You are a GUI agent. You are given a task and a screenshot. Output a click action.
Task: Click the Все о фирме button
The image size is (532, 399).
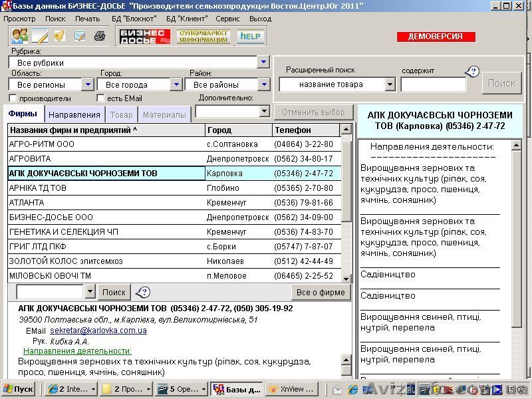pos(321,291)
